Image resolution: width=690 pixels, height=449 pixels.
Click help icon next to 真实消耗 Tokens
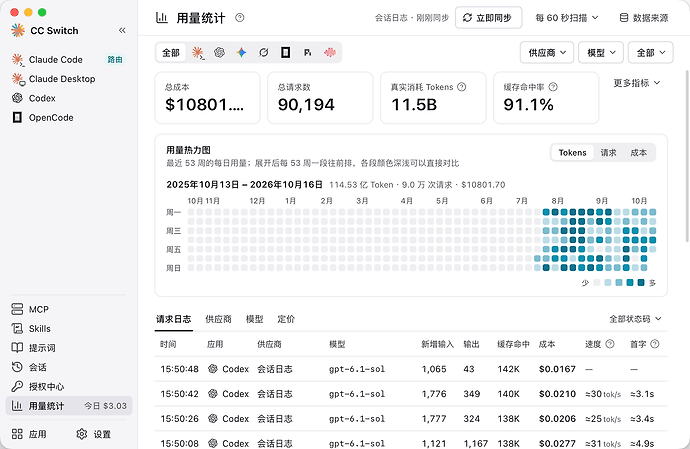pyautogui.click(x=462, y=87)
